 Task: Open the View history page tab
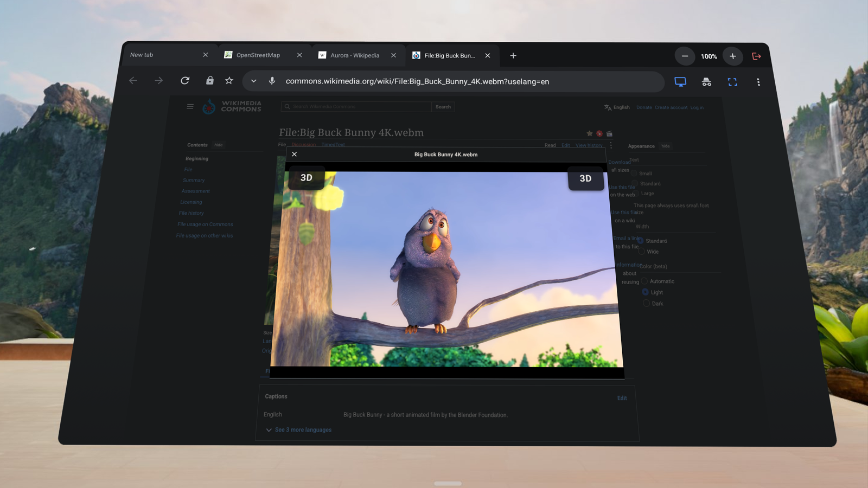[589, 145]
